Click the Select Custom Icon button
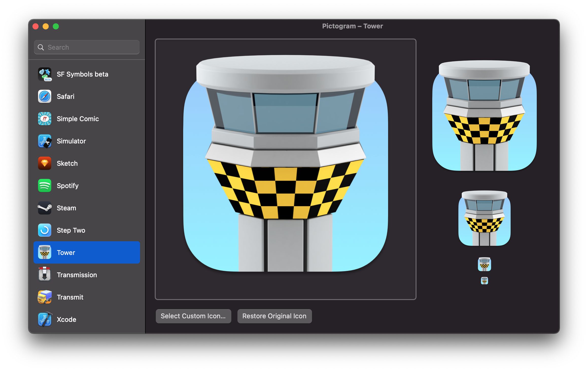 pyautogui.click(x=193, y=316)
